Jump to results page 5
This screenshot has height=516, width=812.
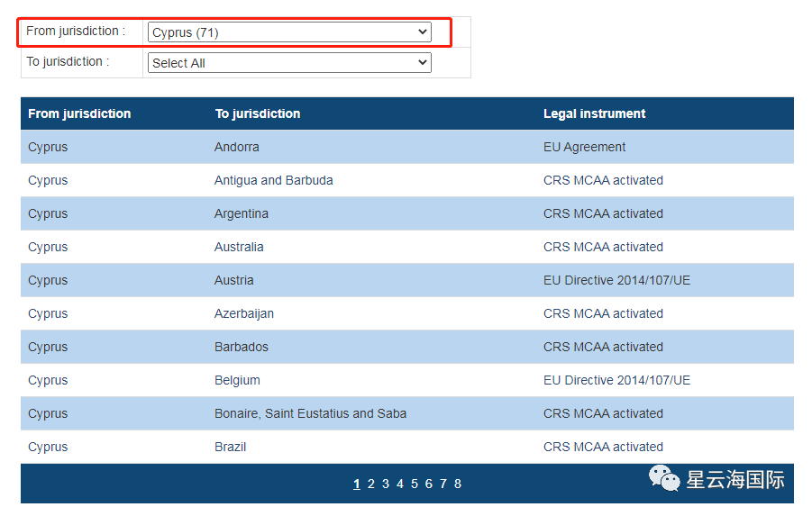tap(414, 484)
